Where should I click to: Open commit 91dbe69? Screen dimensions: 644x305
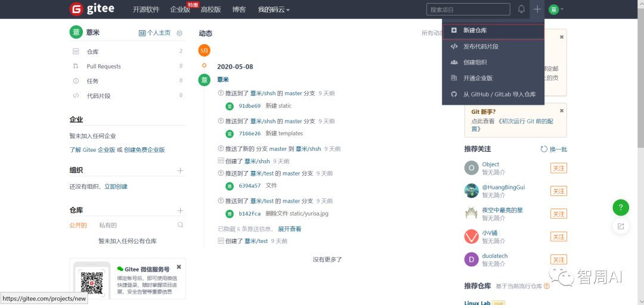(249, 106)
